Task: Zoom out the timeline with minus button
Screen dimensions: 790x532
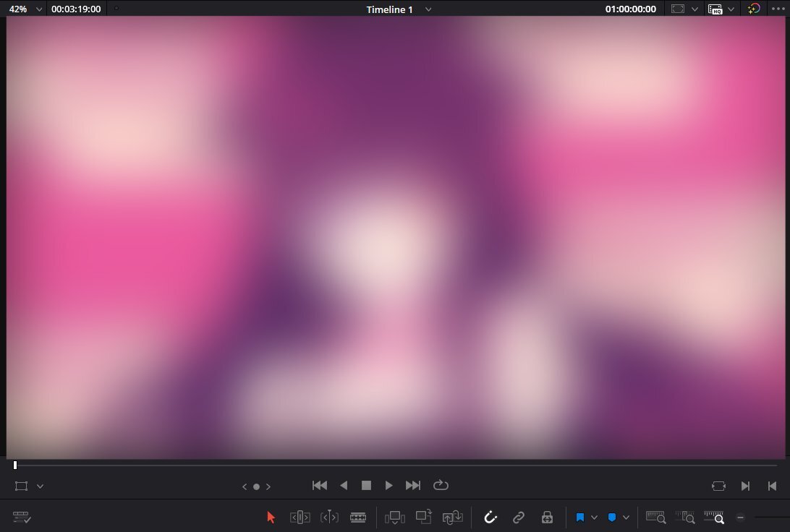Action: (x=740, y=518)
